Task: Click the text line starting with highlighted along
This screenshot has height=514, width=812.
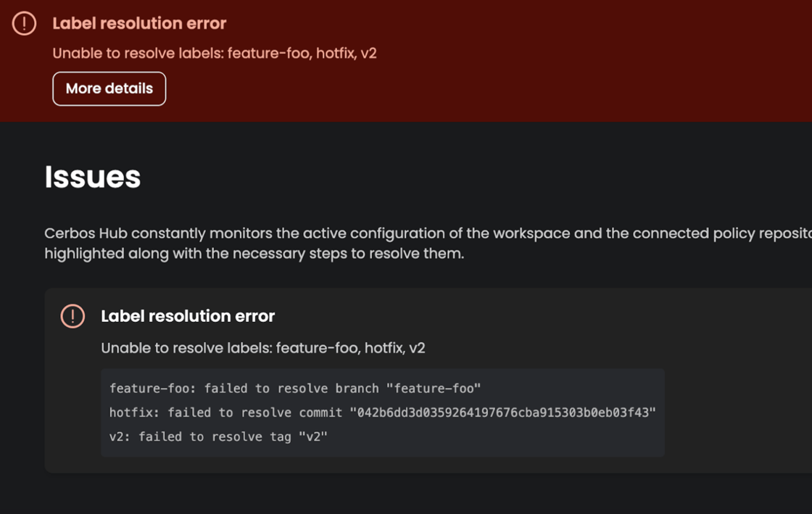Action: pyautogui.click(x=254, y=254)
